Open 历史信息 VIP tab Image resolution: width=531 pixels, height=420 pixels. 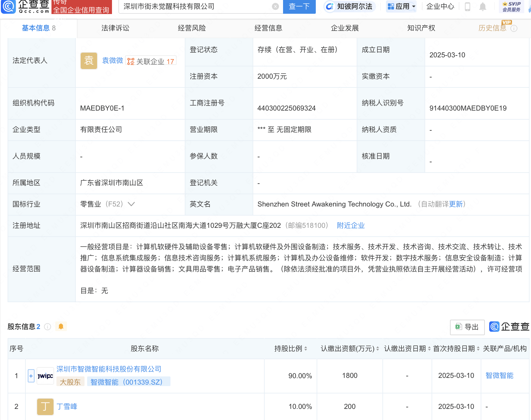point(492,28)
